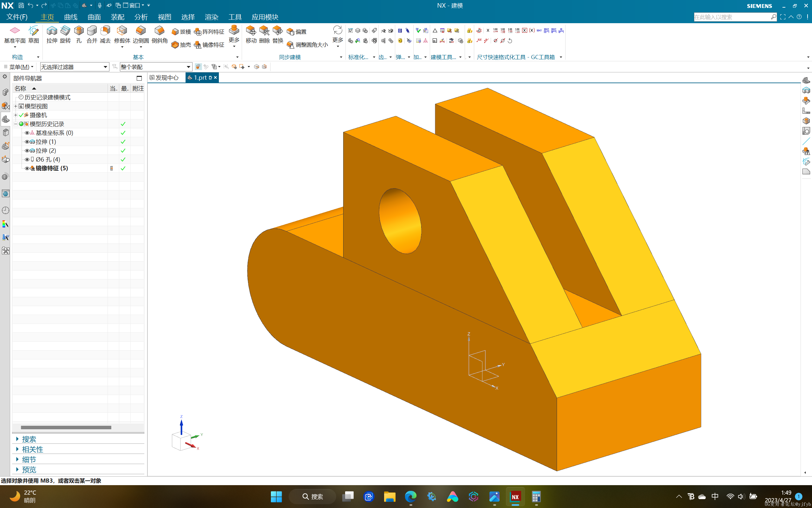
Task: Click the volume icon in system tray
Action: [x=741, y=496]
